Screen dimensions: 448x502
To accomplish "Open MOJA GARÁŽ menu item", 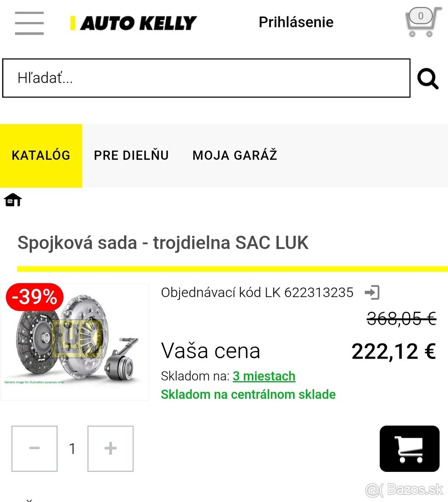I will tap(235, 155).
